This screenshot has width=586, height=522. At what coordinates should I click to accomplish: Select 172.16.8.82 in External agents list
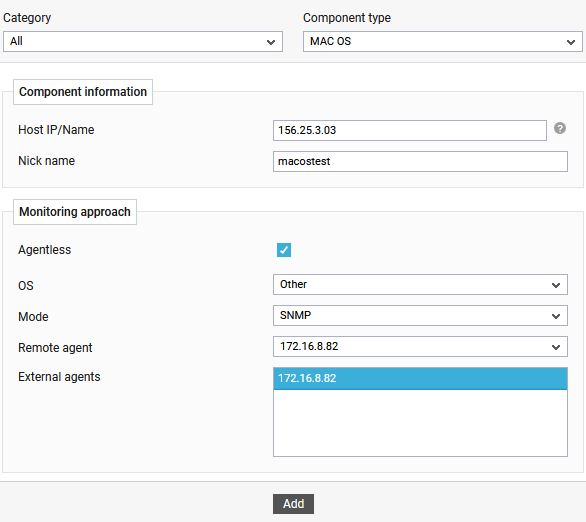tap(420, 379)
